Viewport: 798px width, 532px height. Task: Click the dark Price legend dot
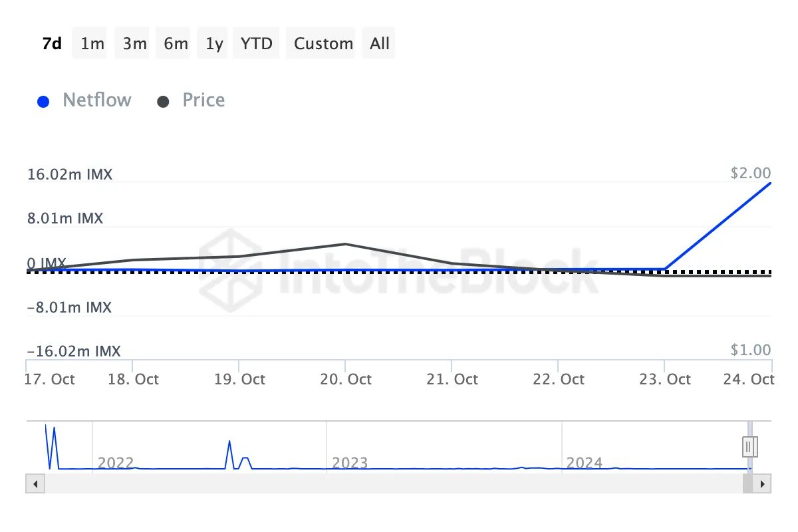(x=162, y=100)
